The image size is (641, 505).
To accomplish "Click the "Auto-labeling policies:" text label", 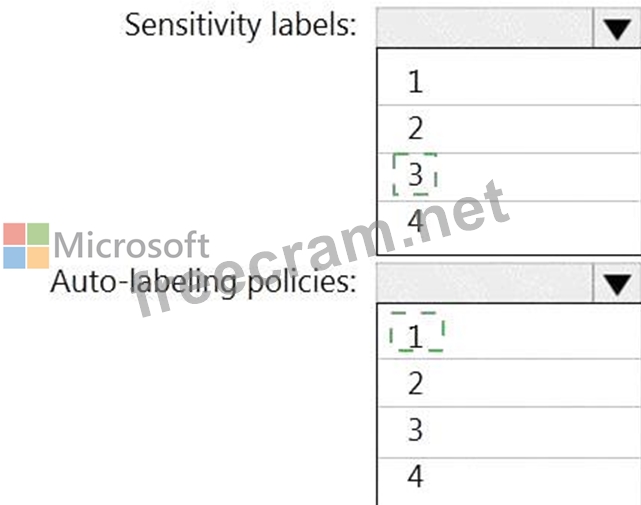I will (x=203, y=282).
